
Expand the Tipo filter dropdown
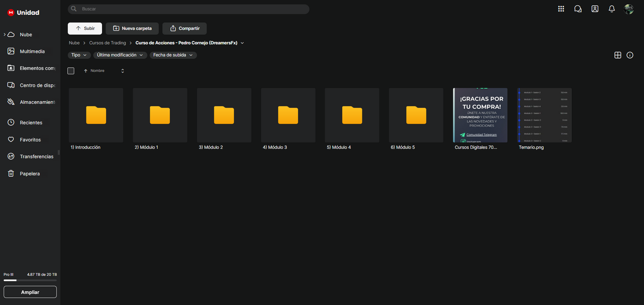click(79, 55)
